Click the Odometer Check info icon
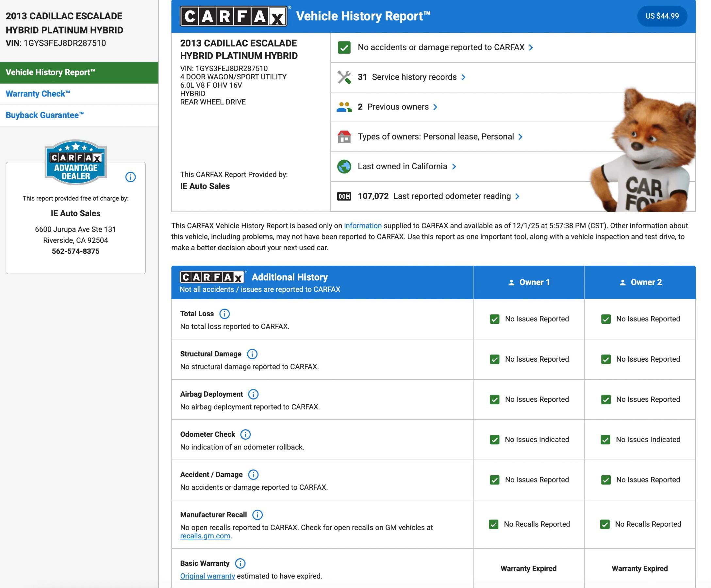 coord(245,434)
